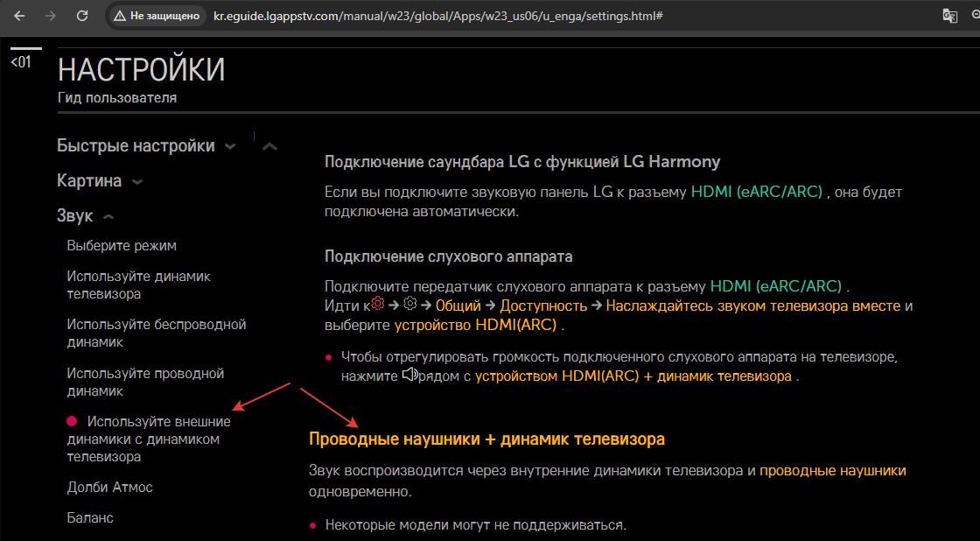Click the zoom magnifier icon in address bar
Image resolution: width=980 pixels, height=541 pixels.
click(976, 16)
